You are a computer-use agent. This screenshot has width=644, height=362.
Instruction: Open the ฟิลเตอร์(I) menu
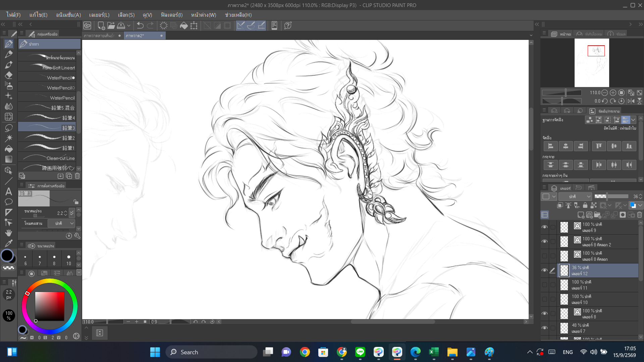click(x=172, y=15)
